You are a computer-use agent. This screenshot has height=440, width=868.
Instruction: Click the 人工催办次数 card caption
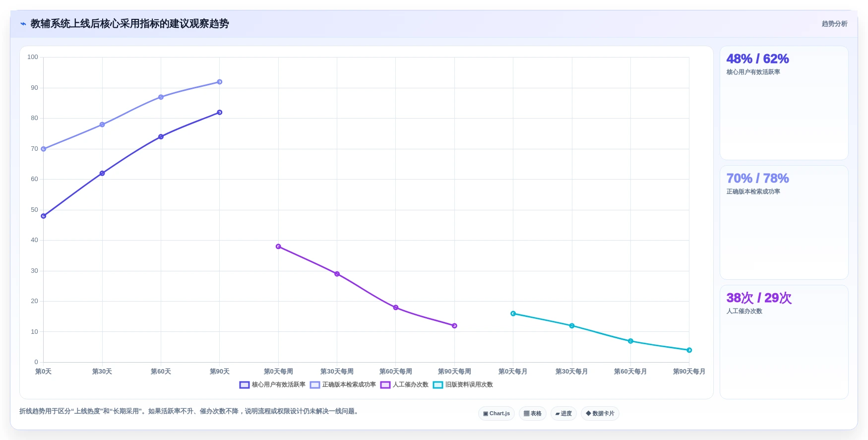744,312
